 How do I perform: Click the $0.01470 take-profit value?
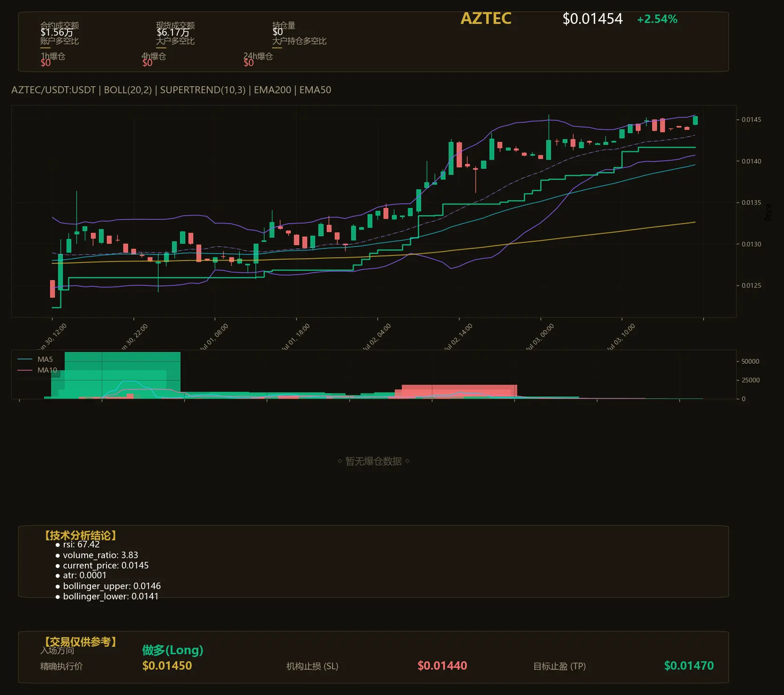[x=689, y=666]
